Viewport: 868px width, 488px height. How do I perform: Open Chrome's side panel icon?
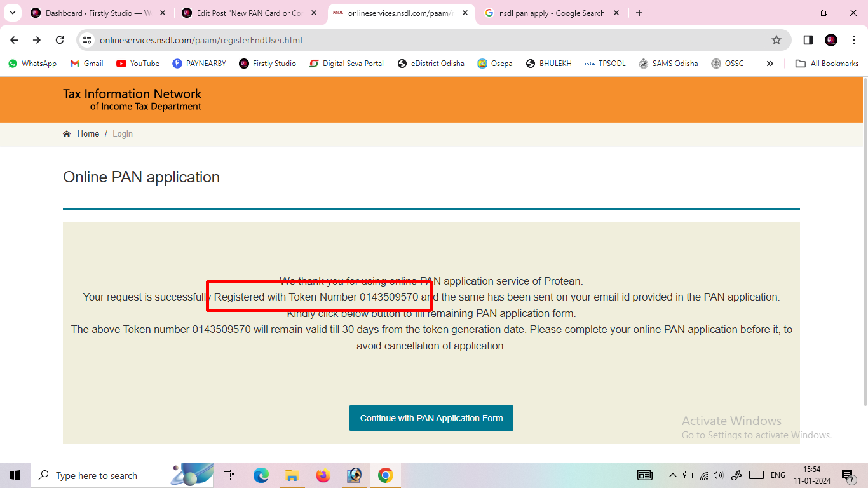808,39
